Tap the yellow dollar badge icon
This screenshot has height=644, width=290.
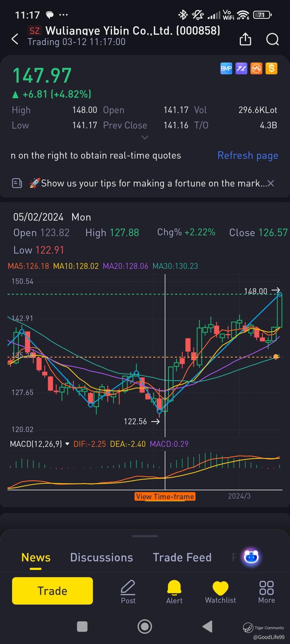pos(271,68)
